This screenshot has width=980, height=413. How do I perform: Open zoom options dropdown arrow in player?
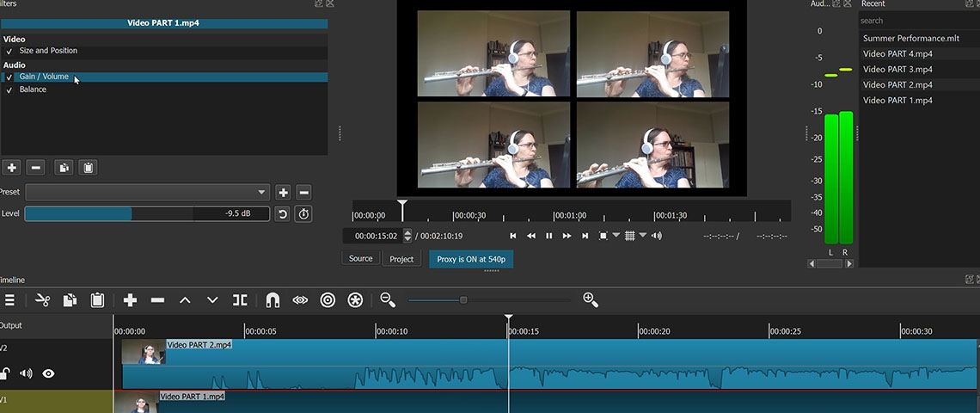pos(616,235)
